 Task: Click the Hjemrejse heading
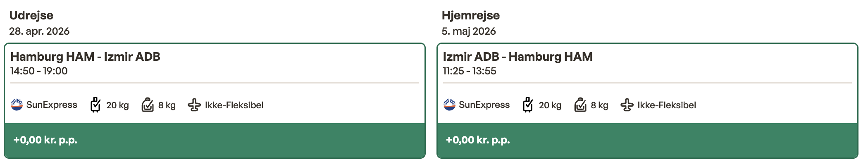click(470, 15)
